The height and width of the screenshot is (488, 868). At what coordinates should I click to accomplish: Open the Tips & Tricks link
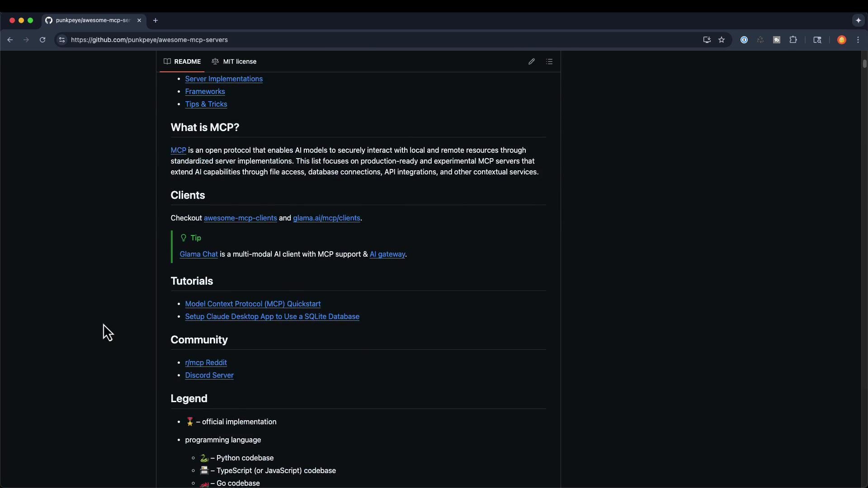[x=206, y=104]
